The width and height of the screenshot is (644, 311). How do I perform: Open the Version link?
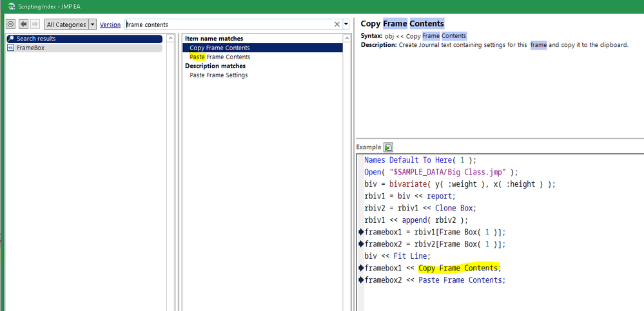pyautogui.click(x=110, y=24)
